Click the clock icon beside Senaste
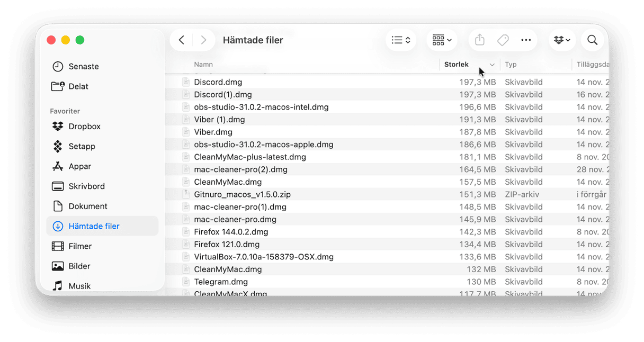644x342 pixels. coord(58,67)
